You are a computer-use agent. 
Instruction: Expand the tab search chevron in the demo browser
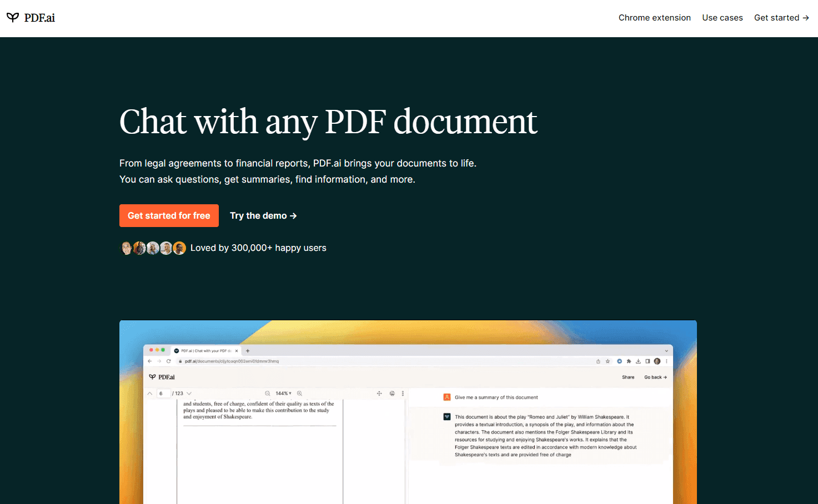pyautogui.click(x=666, y=351)
